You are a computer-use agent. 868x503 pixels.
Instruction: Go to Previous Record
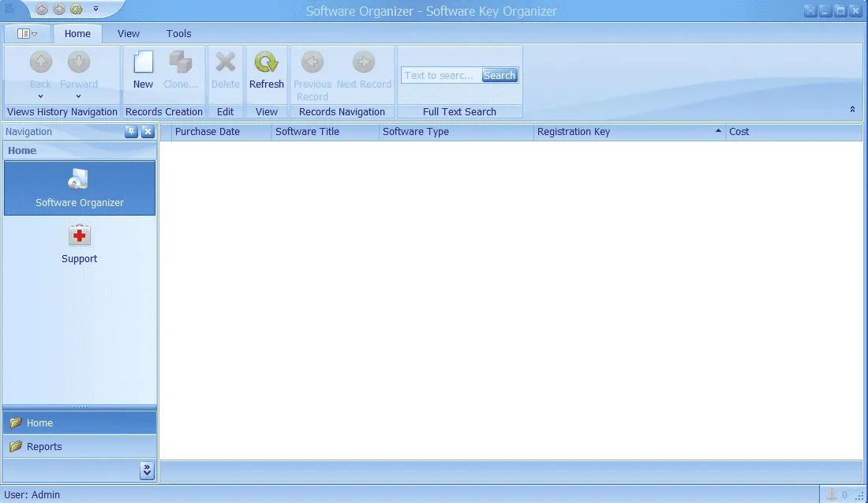312,63
